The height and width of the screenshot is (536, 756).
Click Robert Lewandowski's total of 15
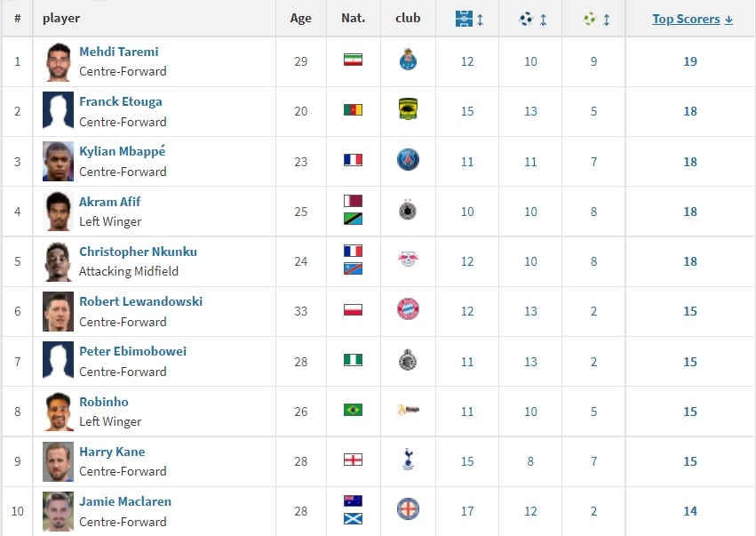click(690, 311)
